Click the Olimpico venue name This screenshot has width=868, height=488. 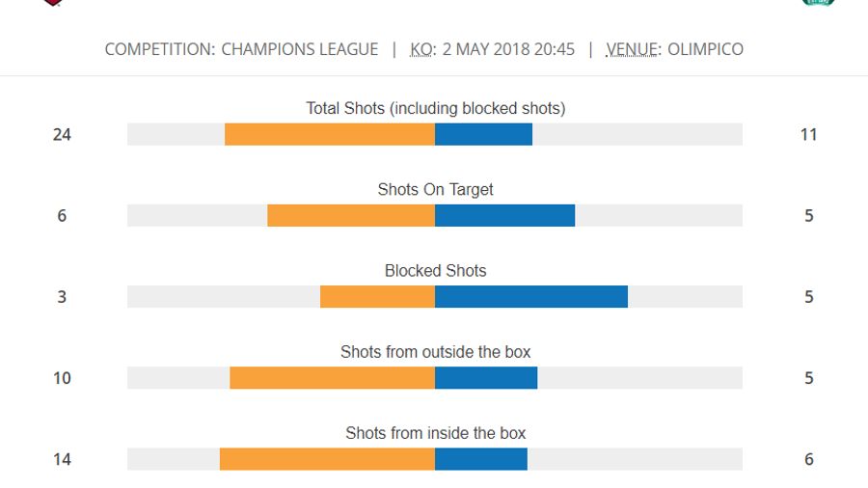pos(705,49)
